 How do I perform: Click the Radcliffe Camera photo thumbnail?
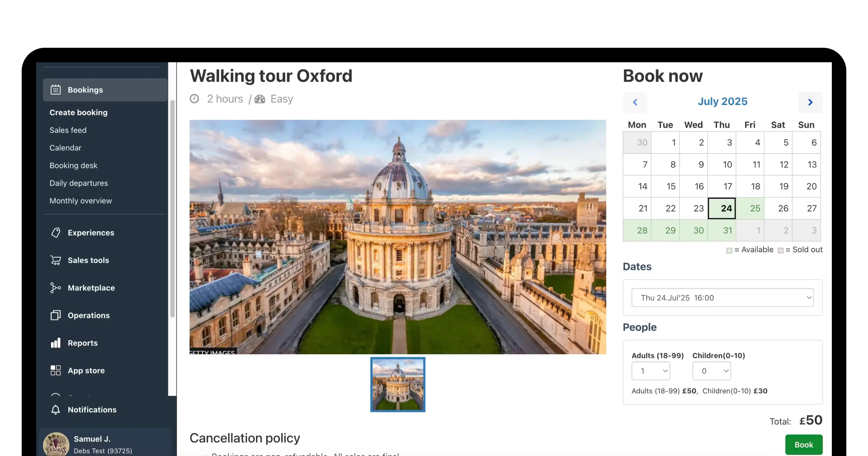397,384
